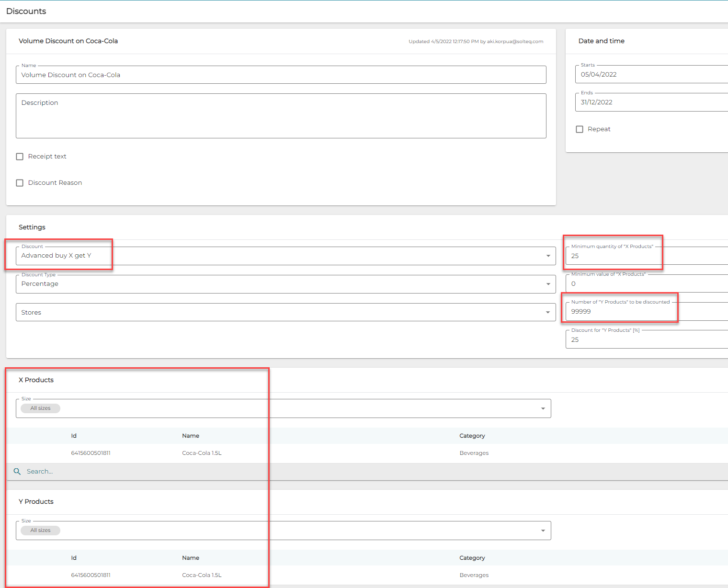Click Minimum value of X Products field
728x588 pixels.
[x=647, y=284]
